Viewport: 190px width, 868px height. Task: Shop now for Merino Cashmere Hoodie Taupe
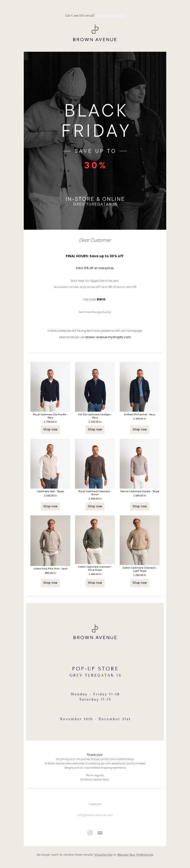pyautogui.click(x=139, y=506)
